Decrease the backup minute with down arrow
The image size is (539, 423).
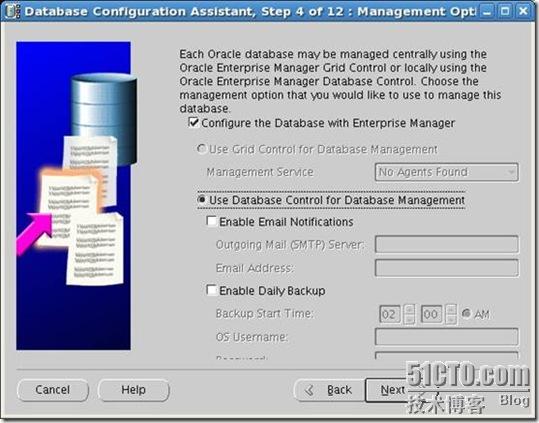tap(451, 319)
